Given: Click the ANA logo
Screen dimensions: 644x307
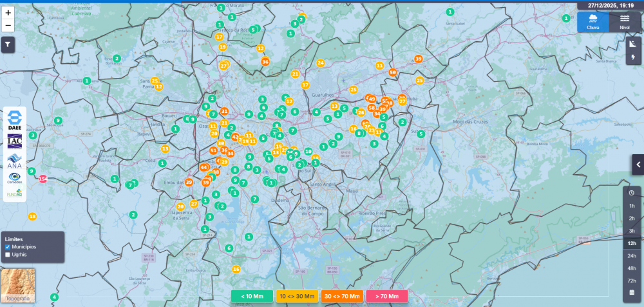Looking at the screenshot, I should tap(14, 161).
